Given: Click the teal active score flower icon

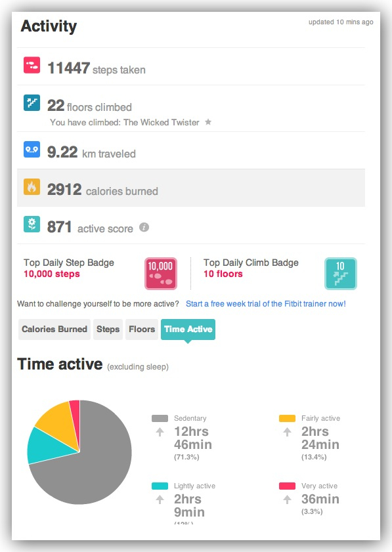Looking at the screenshot, I should pos(32,224).
